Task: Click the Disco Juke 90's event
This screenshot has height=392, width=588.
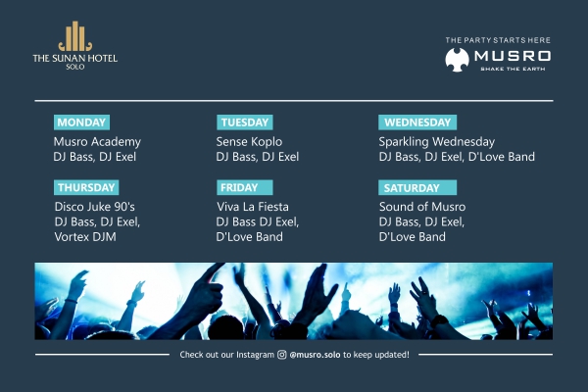Action: point(95,207)
